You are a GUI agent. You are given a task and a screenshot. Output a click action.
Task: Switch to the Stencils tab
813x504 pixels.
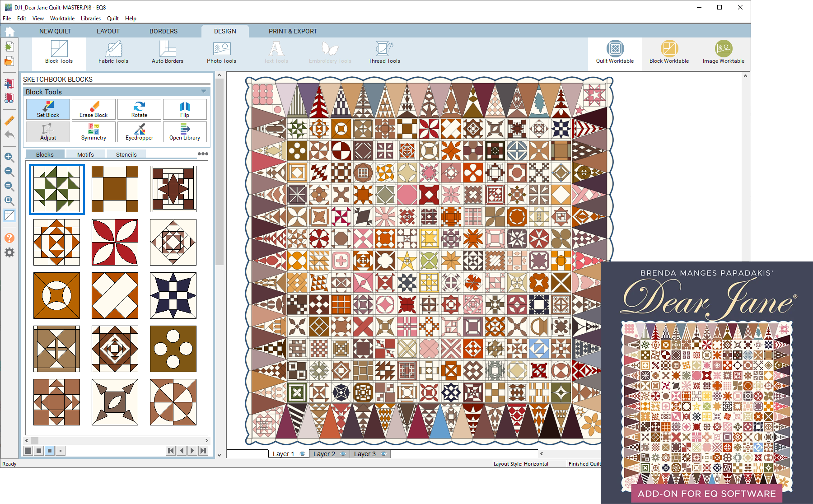coord(126,154)
